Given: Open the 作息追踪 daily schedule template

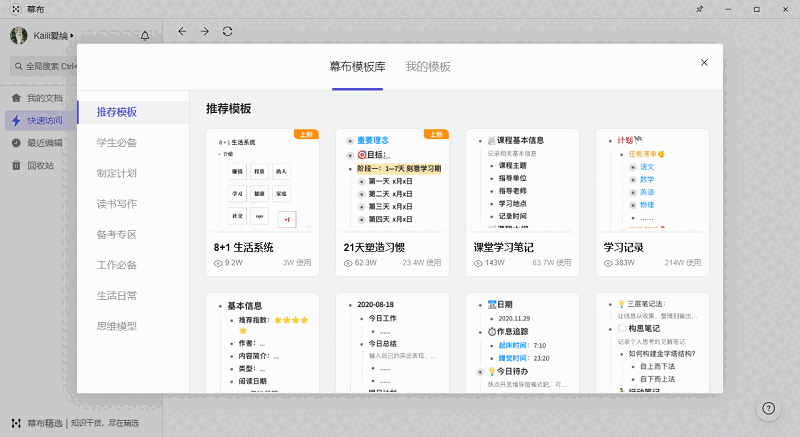Looking at the screenshot, I should [522, 343].
